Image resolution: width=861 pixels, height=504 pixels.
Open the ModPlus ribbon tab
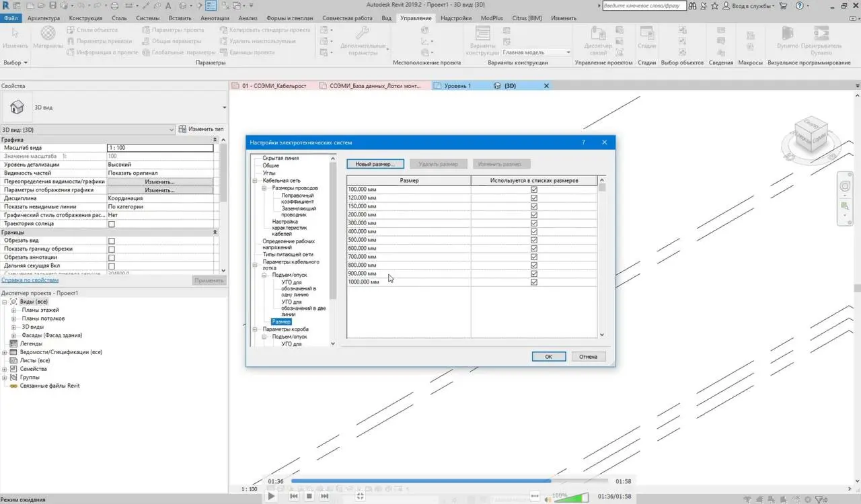click(492, 18)
